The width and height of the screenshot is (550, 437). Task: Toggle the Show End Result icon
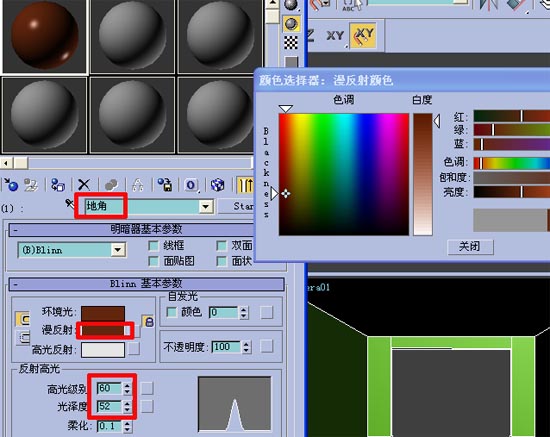[245, 185]
